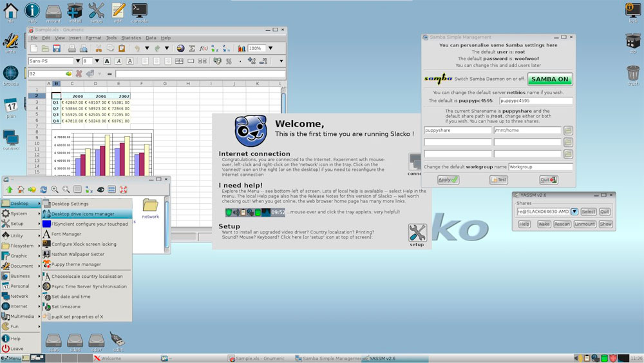Toggle the list view icon in file manager
This screenshot has width=644, height=363.
(x=111, y=190)
